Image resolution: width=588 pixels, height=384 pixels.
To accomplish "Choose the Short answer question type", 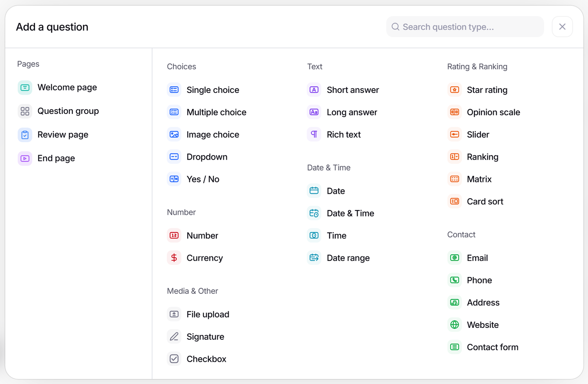I will click(343, 90).
